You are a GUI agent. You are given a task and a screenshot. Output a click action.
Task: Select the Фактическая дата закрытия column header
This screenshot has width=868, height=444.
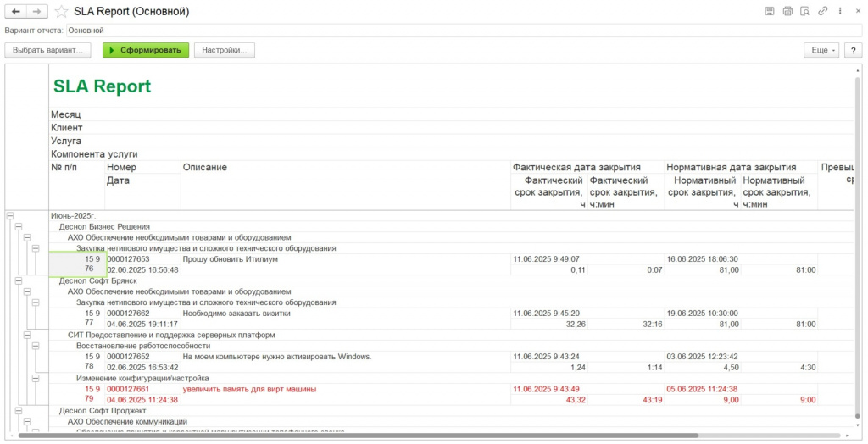(x=576, y=167)
